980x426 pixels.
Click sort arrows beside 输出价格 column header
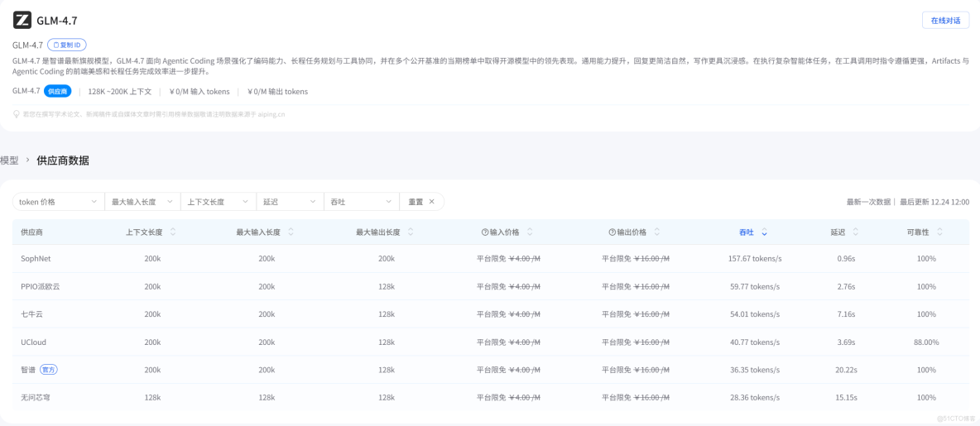[657, 232]
